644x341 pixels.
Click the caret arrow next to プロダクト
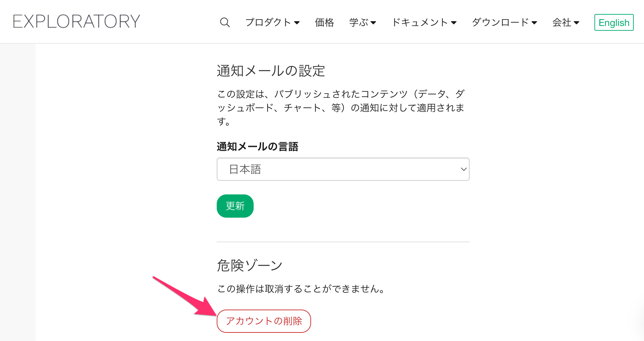point(297,23)
